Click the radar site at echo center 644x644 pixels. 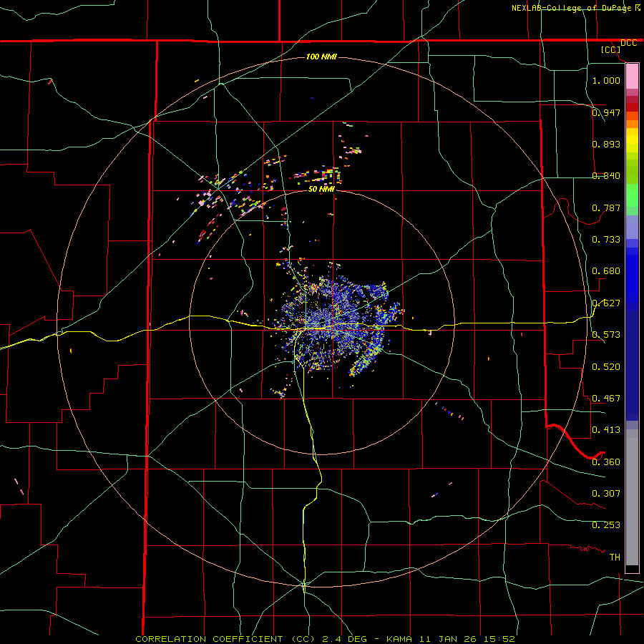322,321
